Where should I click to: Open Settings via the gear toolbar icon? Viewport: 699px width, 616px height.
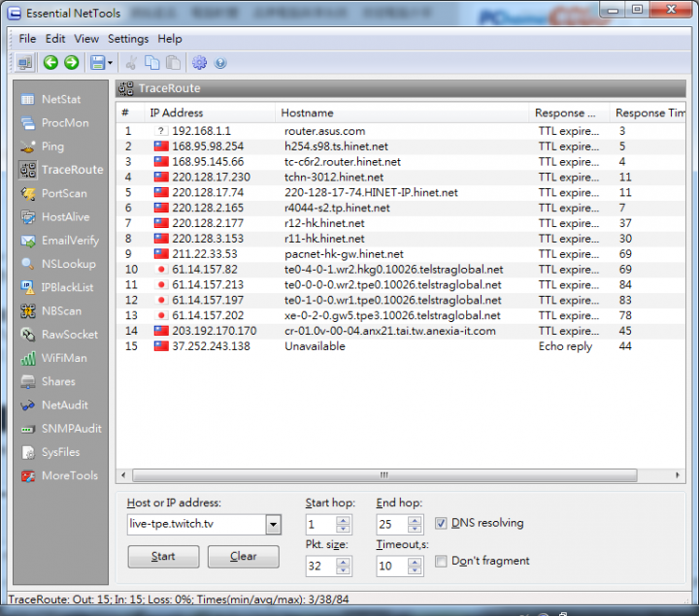pyautogui.click(x=199, y=63)
